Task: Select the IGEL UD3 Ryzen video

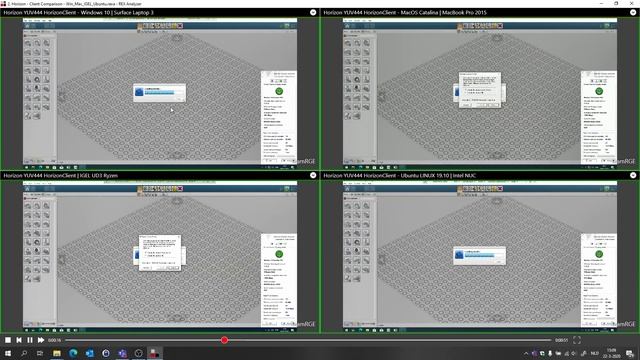Action: 160,256
